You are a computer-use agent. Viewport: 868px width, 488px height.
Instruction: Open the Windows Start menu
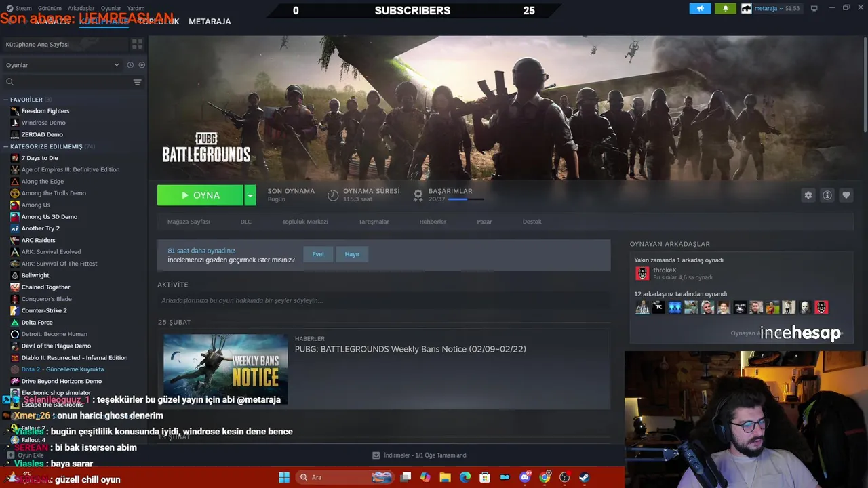pyautogui.click(x=284, y=477)
